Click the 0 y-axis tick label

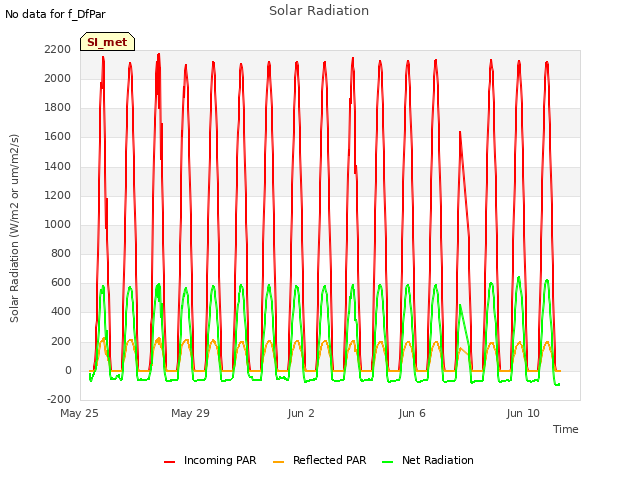[x=68, y=371]
